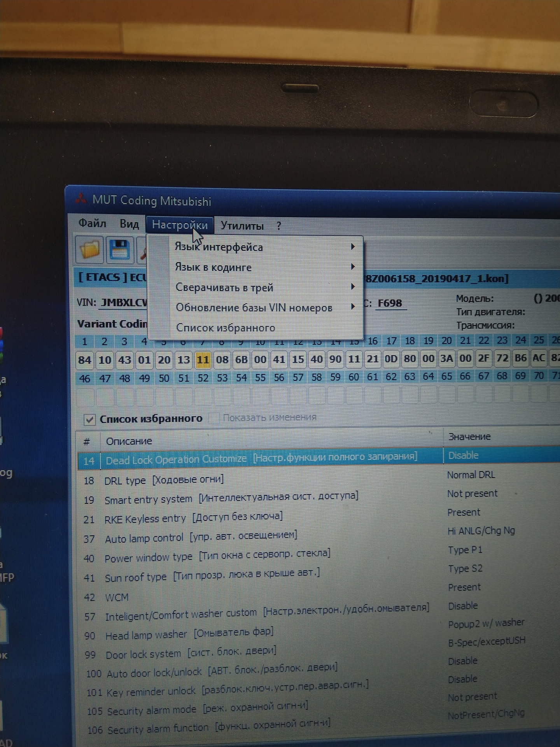Close the Настройки menu header

180,225
